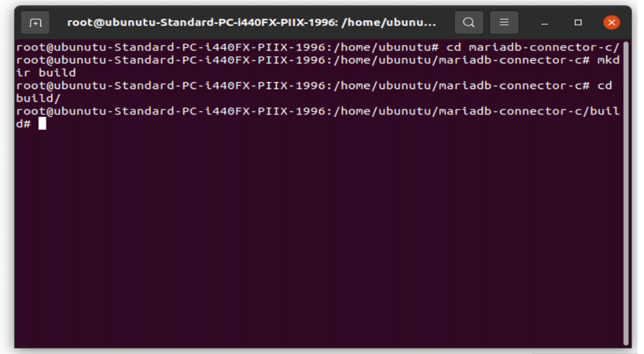Open the terminal search icon
This screenshot has width=644, height=354.
[469, 23]
